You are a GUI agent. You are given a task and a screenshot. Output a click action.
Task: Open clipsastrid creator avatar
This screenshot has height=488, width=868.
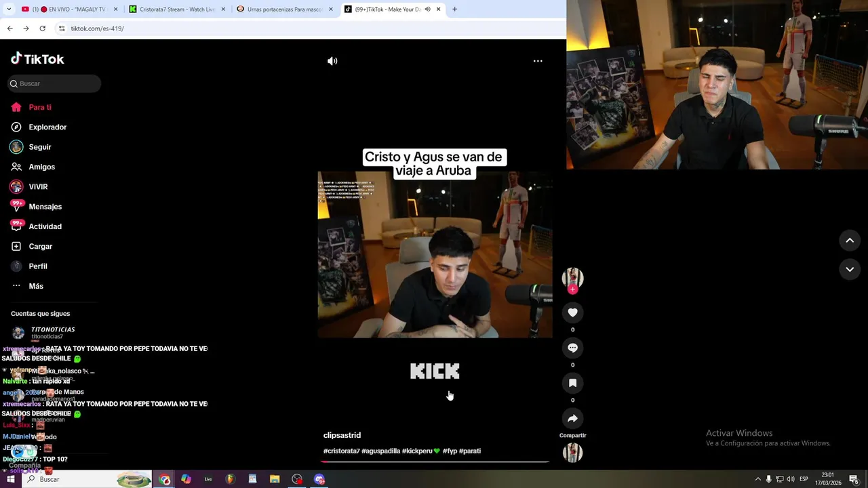pyautogui.click(x=572, y=278)
